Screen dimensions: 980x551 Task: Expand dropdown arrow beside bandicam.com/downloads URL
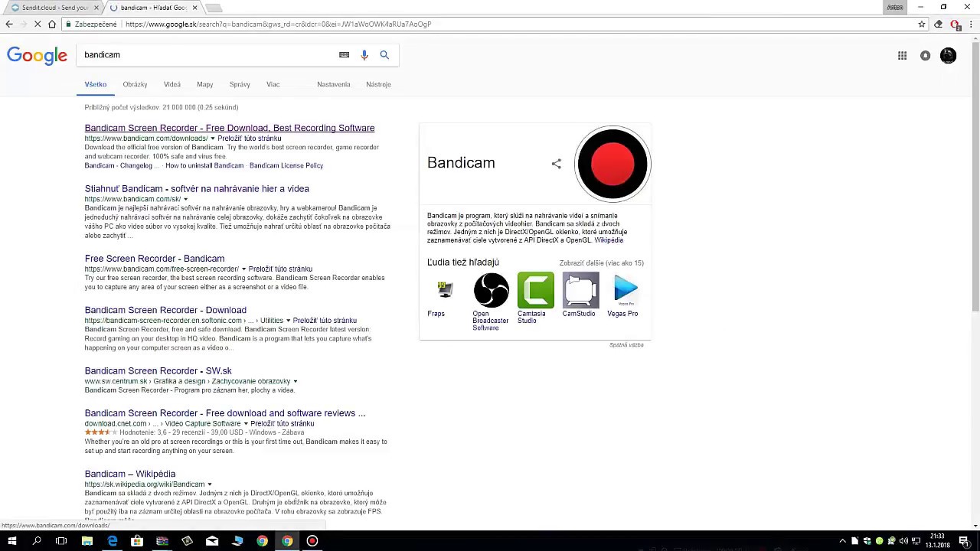213,139
